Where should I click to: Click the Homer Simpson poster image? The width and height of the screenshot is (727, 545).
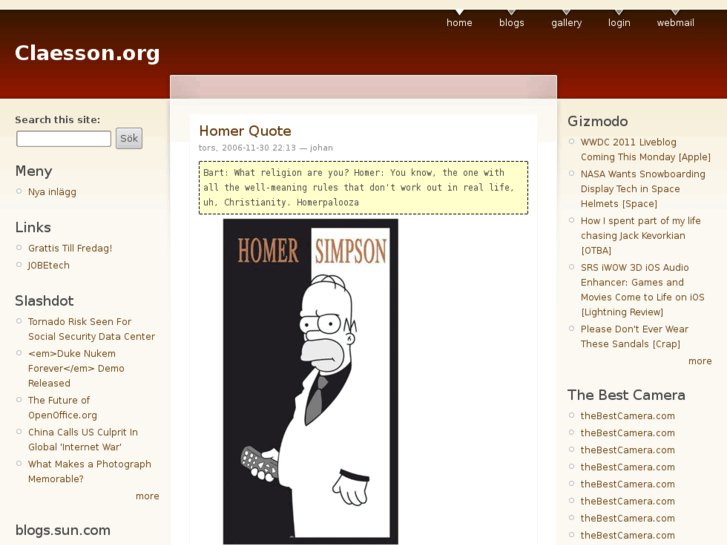pos(310,380)
